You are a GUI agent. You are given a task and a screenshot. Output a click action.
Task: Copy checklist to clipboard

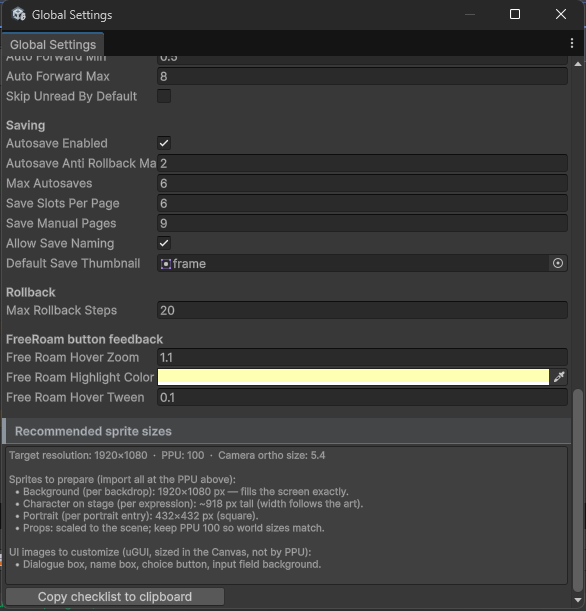click(115, 597)
